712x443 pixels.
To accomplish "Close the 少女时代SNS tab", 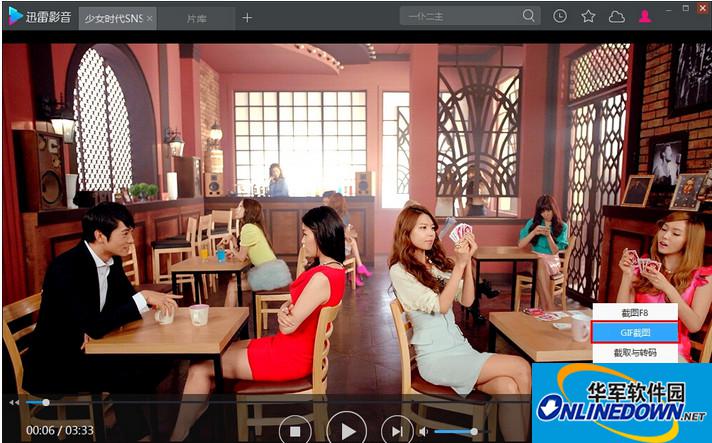I will 150,18.
